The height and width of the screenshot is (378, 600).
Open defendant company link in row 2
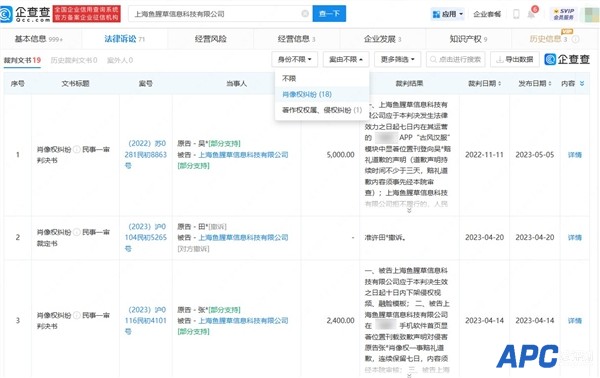(x=243, y=238)
